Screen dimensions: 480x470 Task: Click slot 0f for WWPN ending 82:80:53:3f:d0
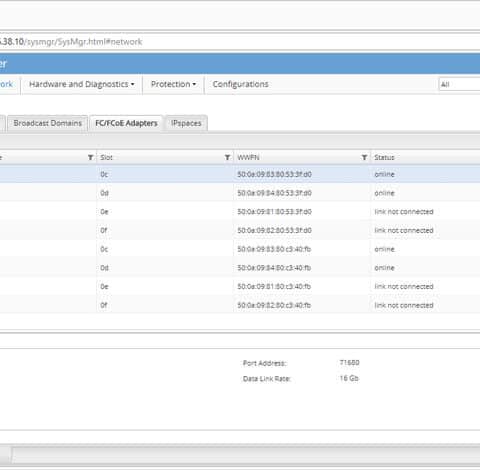[x=104, y=230]
